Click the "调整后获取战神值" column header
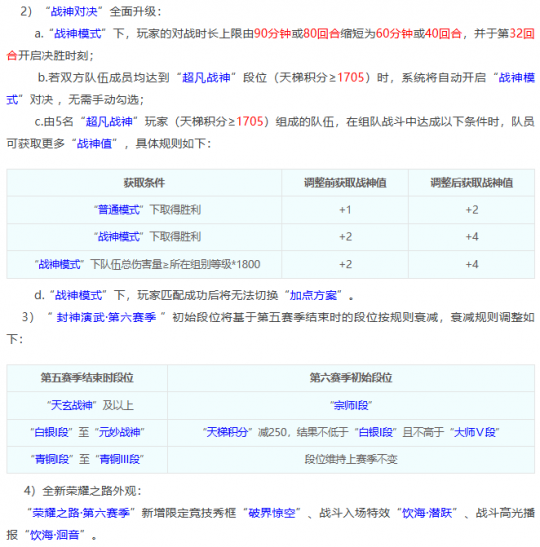 pos(472,183)
